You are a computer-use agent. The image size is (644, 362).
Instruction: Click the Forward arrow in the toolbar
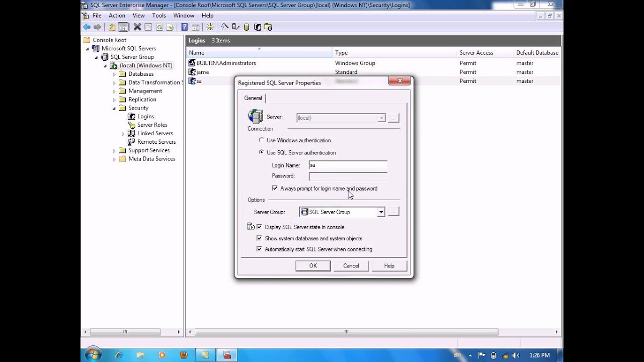98,27
